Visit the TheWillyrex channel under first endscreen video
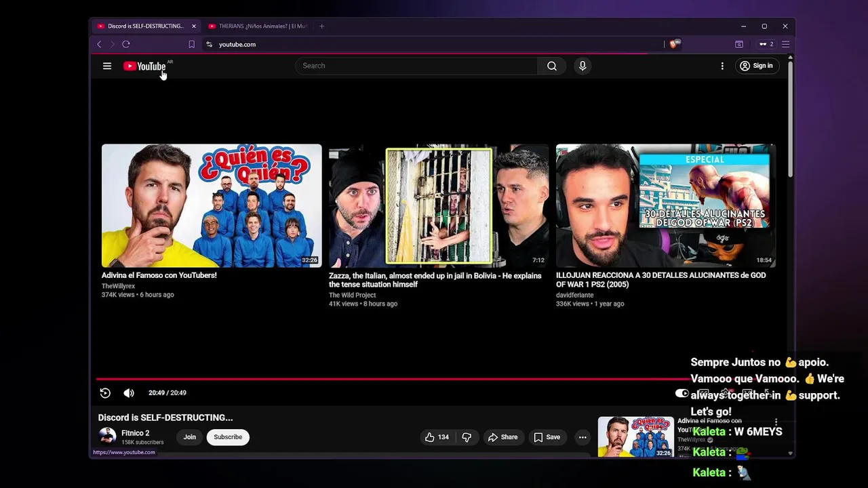 coord(118,286)
